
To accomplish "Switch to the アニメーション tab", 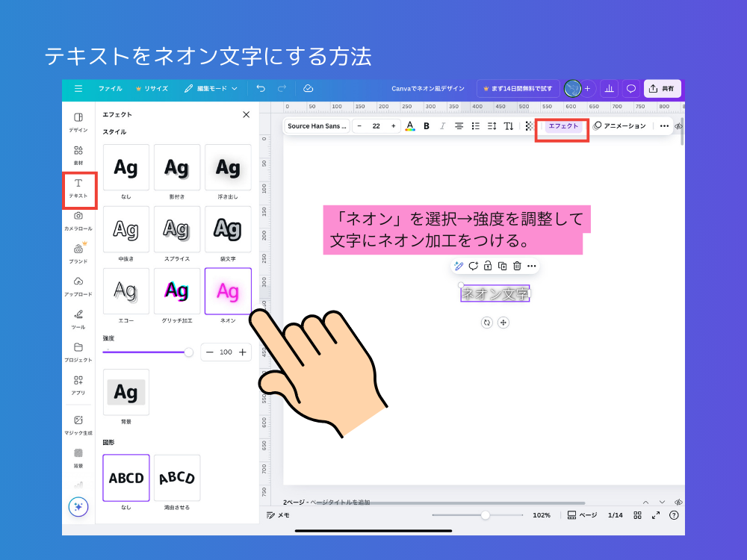I will click(x=622, y=126).
